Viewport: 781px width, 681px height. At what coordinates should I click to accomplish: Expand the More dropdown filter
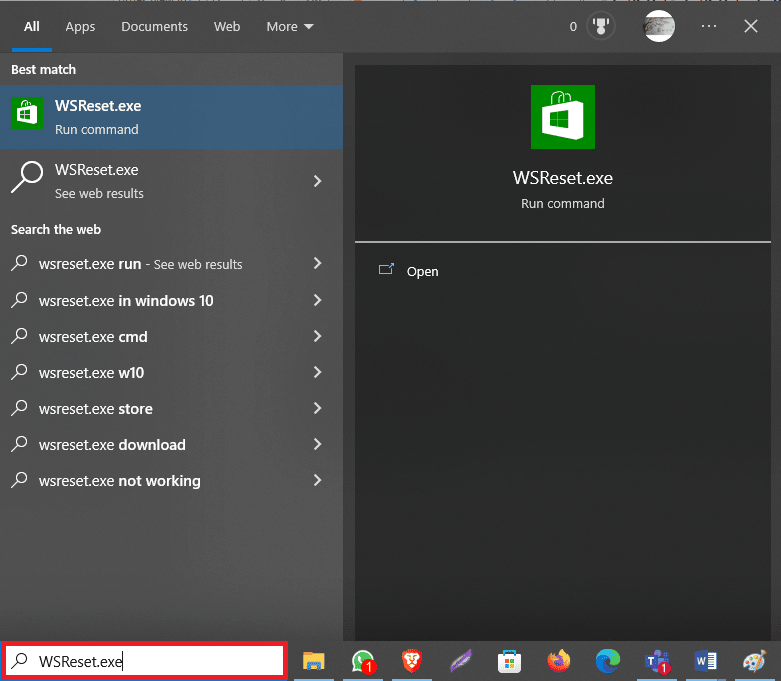(x=290, y=26)
